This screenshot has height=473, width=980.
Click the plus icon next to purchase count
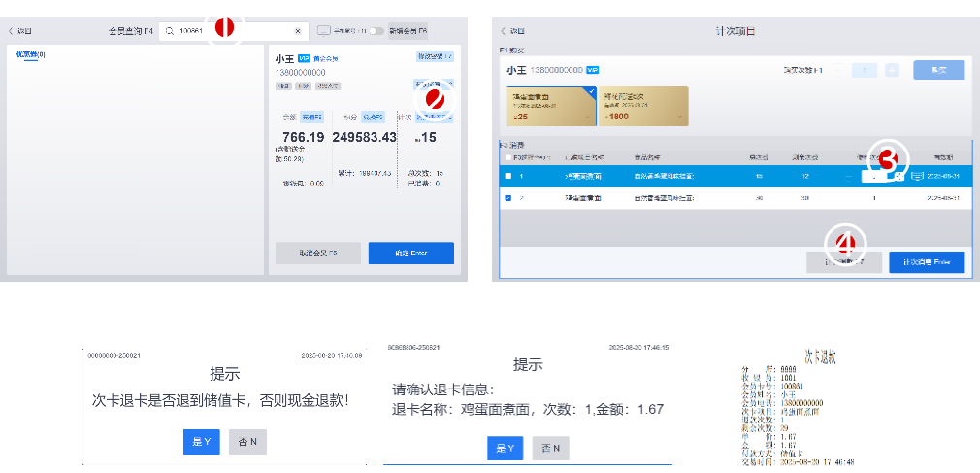[892, 70]
